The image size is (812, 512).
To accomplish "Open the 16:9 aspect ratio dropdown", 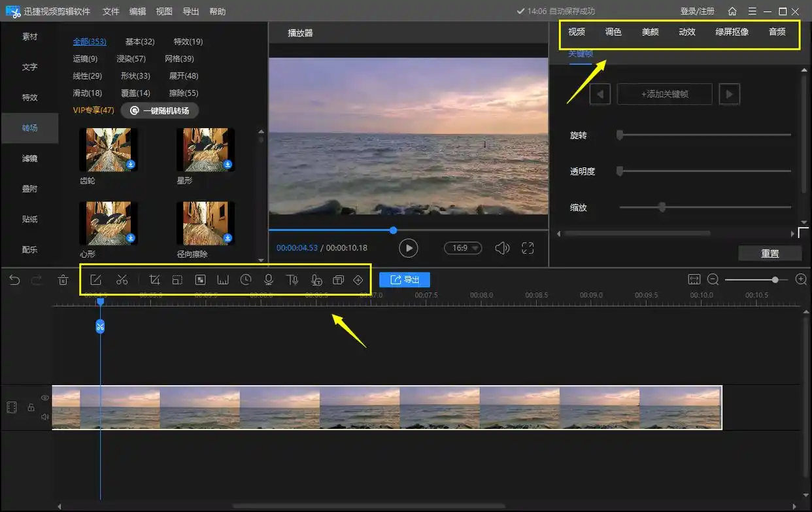I will click(x=463, y=248).
